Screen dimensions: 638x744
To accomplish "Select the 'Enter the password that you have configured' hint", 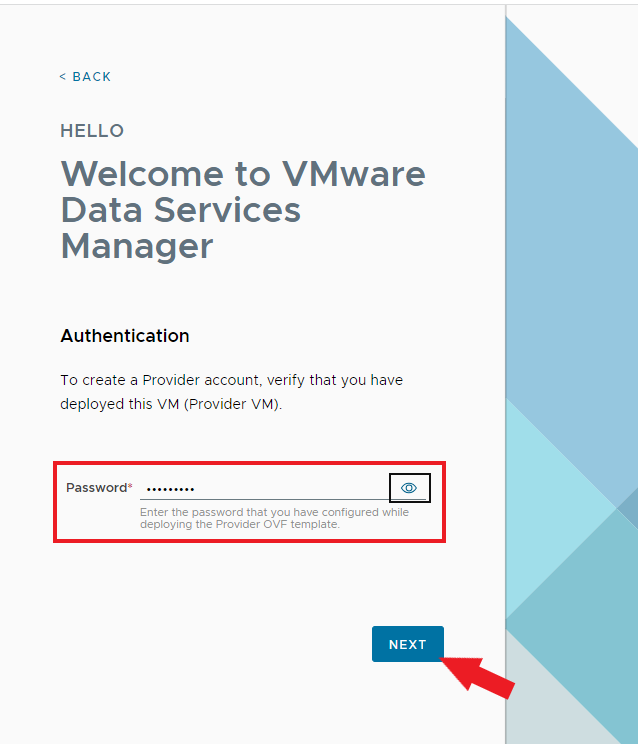I will (274, 518).
